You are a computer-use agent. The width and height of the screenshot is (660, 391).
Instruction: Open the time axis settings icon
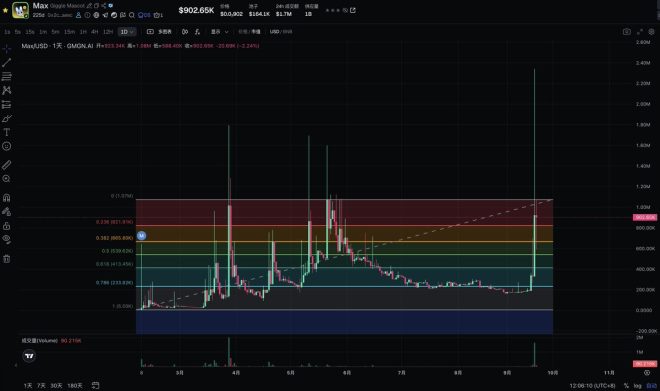coord(647,373)
